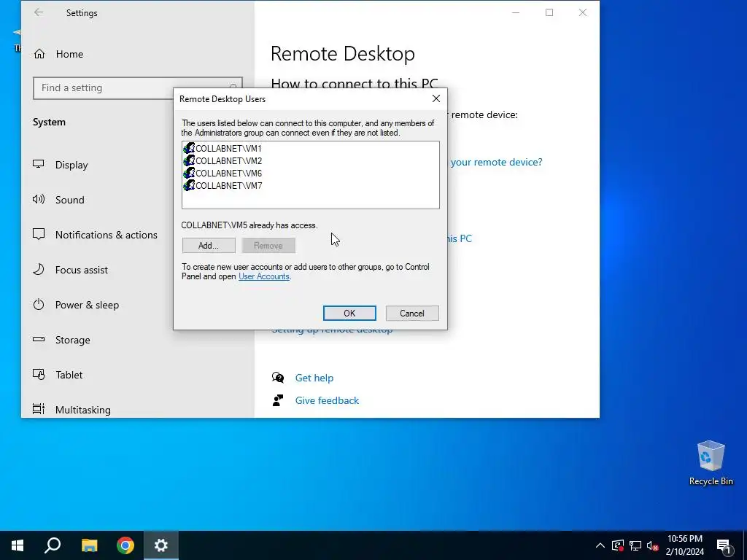This screenshot has width=747, height=560.
Task: Open the taskbar clock and calendar
Action: tap(684, 545)
